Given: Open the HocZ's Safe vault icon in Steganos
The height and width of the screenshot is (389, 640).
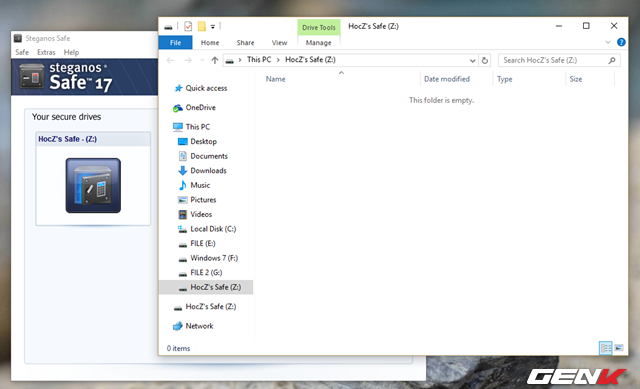Looking at the screenshot, I should (93, 185).
